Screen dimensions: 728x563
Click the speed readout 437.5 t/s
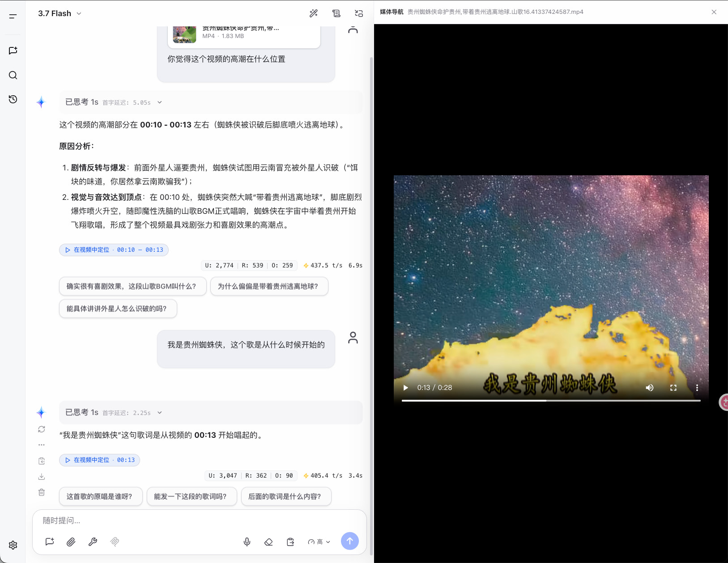[323, 265]
